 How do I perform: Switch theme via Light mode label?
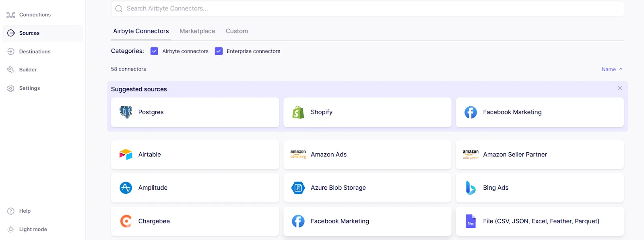(x=33, y=230)
